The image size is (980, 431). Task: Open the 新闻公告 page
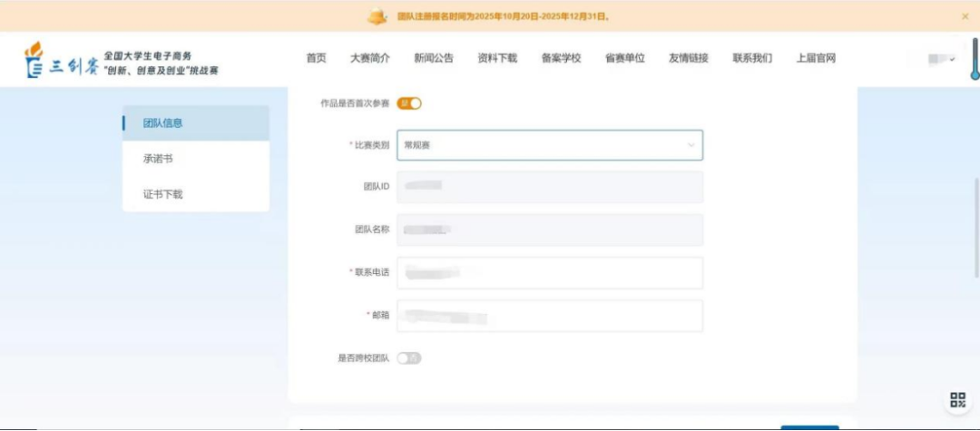coord(434,58)
